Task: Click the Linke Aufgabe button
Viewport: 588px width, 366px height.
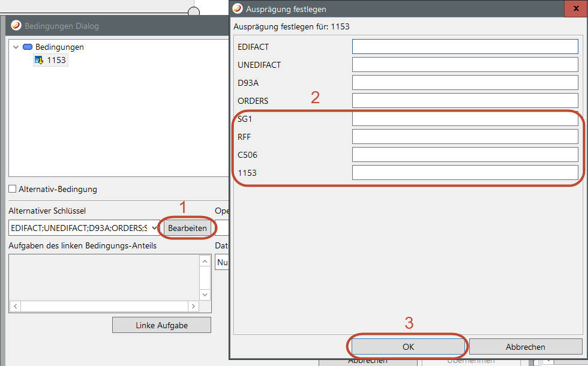Action: click(x=161, y=325)
